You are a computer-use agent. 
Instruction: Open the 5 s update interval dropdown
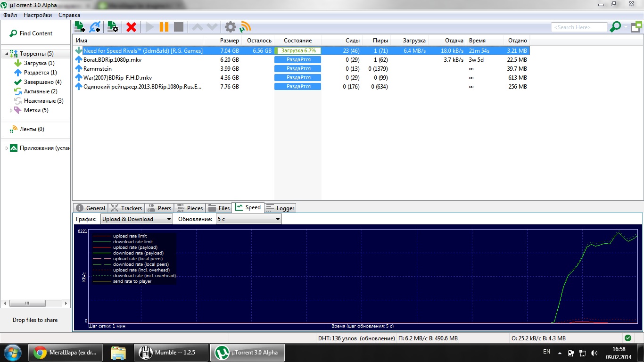click(248, 219)
